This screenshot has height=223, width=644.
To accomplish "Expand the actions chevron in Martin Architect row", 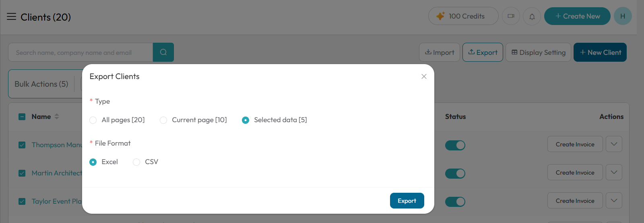I will (x=614, y=172).
